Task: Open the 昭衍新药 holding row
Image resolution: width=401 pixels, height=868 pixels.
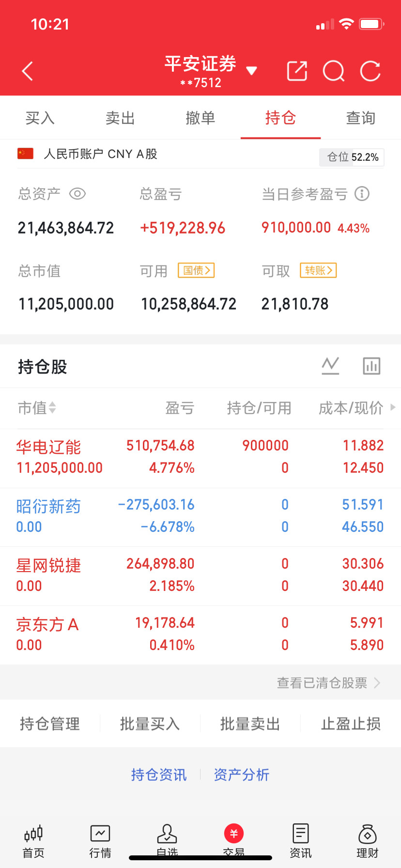Action: tap(200, 517)
